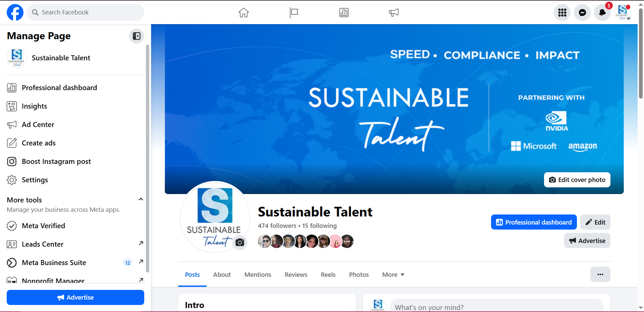This screenshot has width=644, height=312.
Task: Open Settings in the sidebar
Action: (x=75, y=180)
